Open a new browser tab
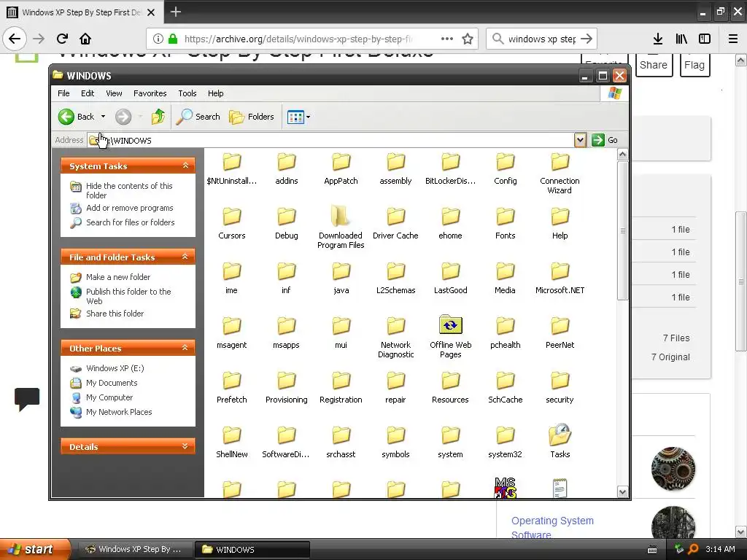The height and width of the screenshot is (560, 747). pyautogui.click(x=175, y=12)
